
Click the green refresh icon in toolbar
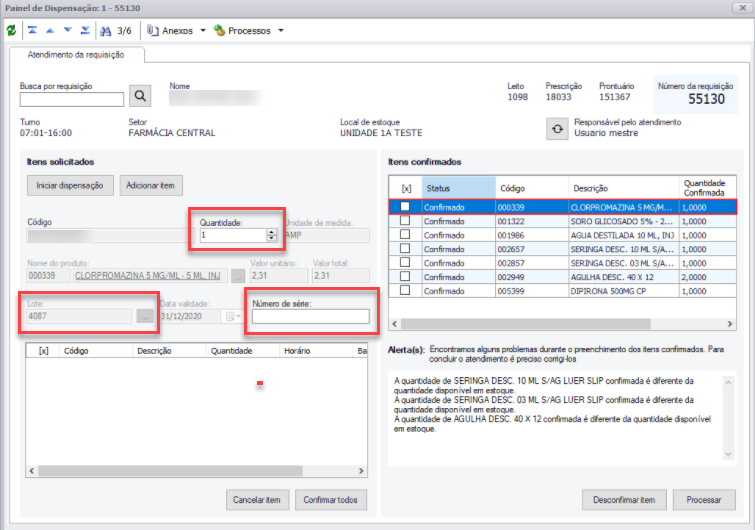tap(11, 31)
